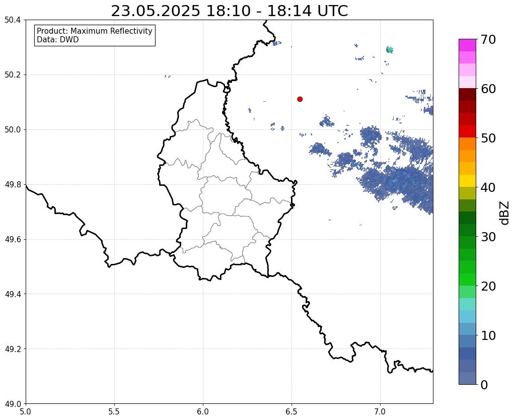Click the latitude axis label 49.8
This screenshot has width=515, height=420.
tap(13, 185)
